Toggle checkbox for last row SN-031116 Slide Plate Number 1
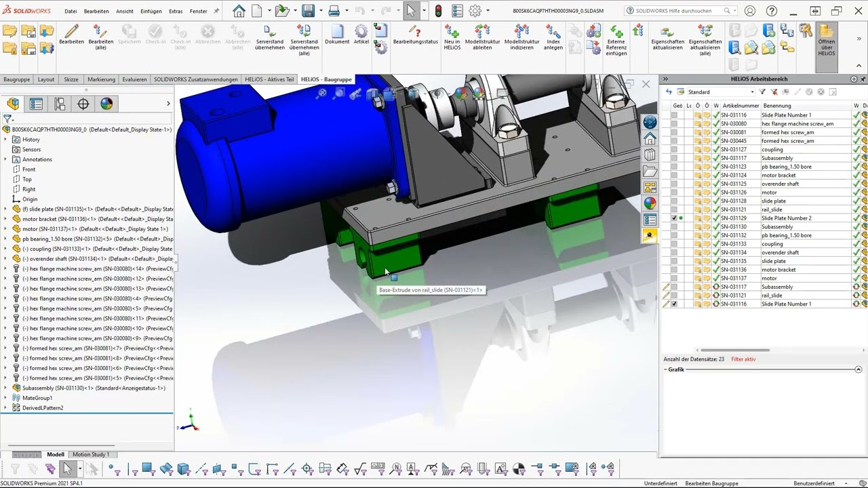 point(674,304)
